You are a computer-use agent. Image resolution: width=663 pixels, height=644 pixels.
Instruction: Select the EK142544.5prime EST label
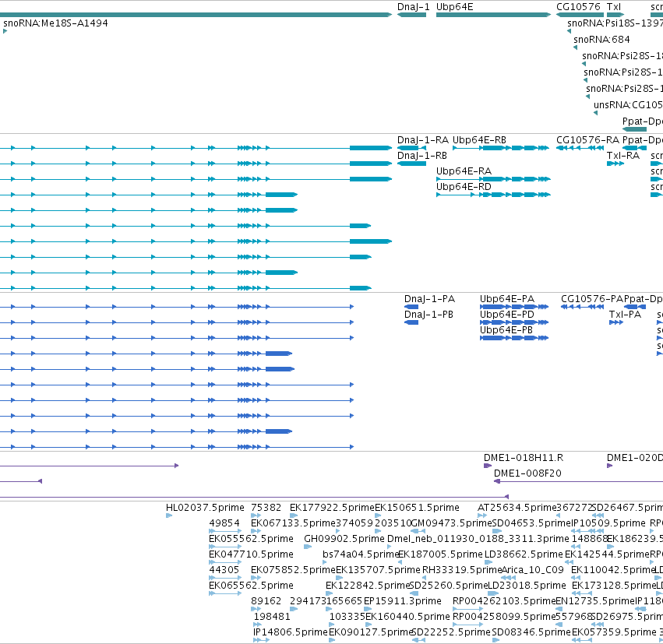pos(607,554)
